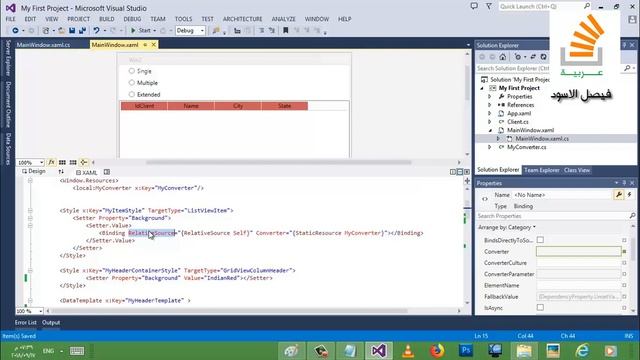Open the Error List tab
640x360 pixels.
(25, 322)
